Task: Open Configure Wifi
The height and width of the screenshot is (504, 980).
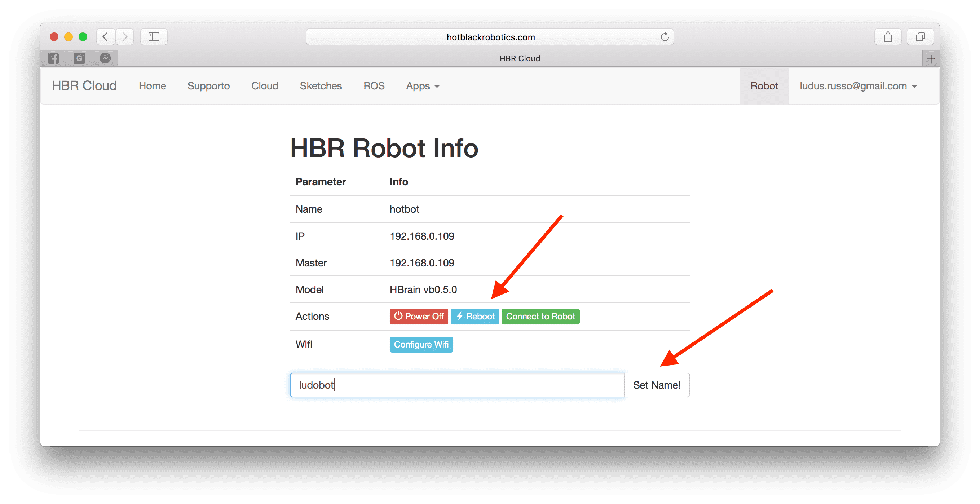Action: [x=421, y=345]
